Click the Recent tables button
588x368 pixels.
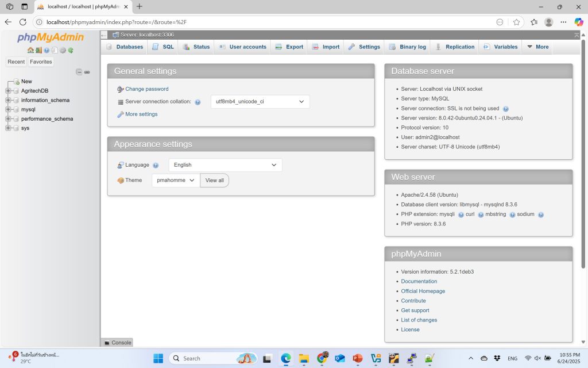click(x=16, y=62)
